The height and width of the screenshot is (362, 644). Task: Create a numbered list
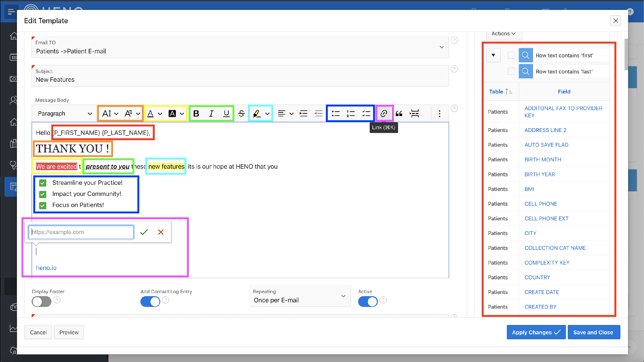(x=351, y=114)
